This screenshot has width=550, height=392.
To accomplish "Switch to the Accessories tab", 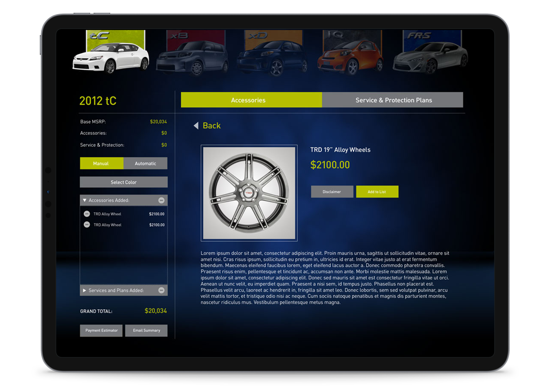I will (251, 100).
